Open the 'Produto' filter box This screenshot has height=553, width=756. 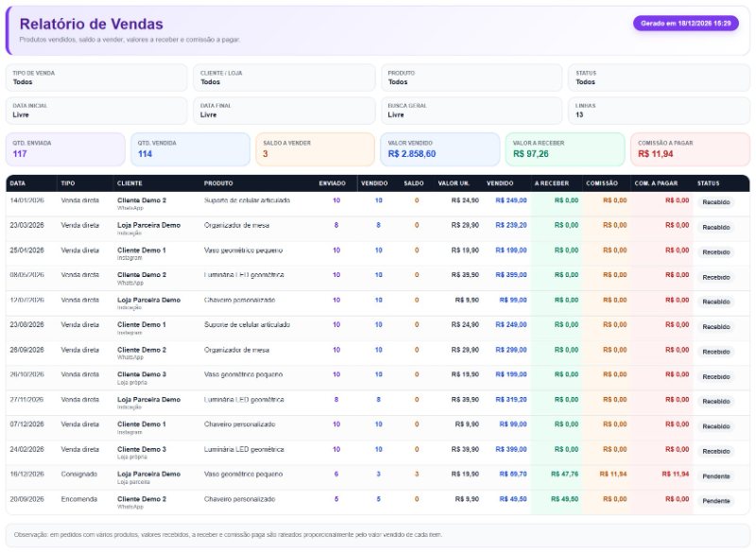coord(472,78)
